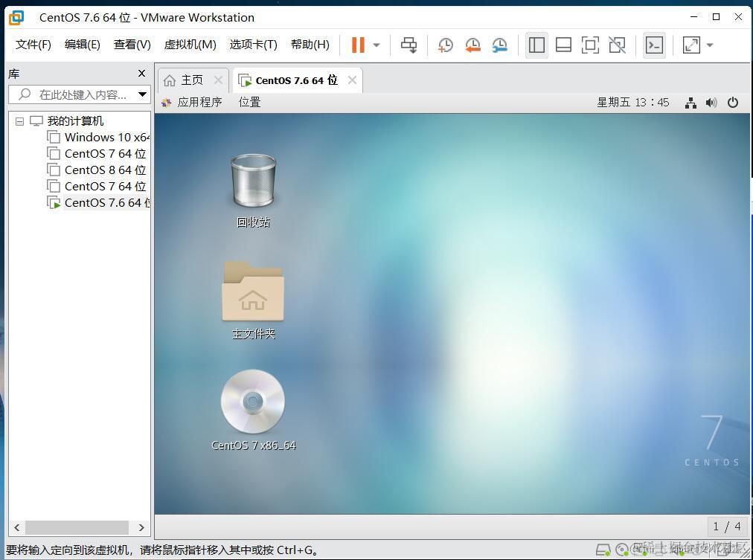This screenshot has width=753, height=560.
Task: Open the volume icon in CentOS panel
Action: pos(711,103)
